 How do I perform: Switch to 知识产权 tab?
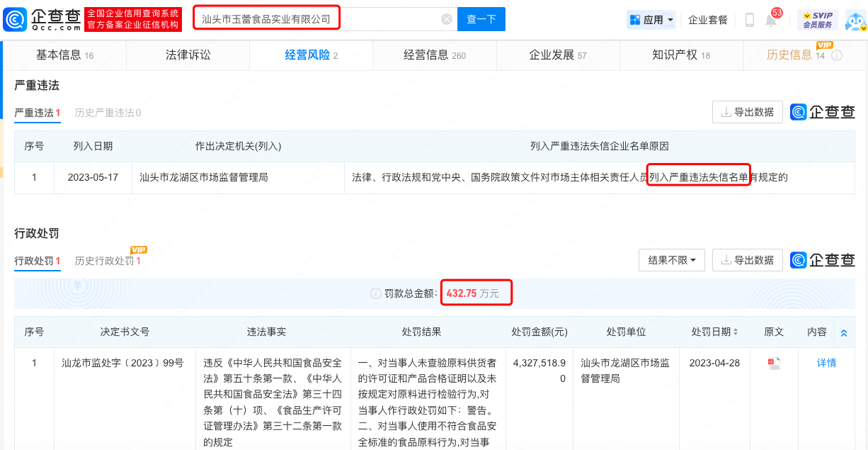(x=681, y=55)
